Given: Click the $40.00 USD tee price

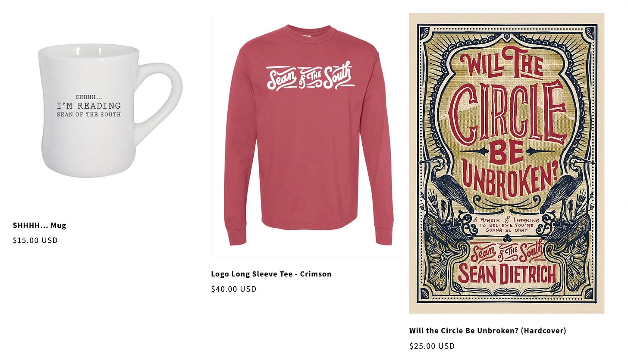Looking at the screenshot, I should (234, 289).
